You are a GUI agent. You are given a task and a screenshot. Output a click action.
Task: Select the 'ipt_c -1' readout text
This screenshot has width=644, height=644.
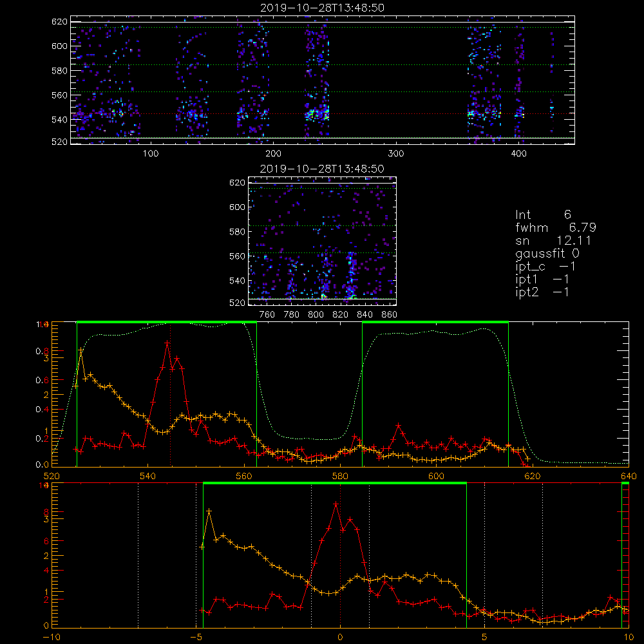pos(546,267)
